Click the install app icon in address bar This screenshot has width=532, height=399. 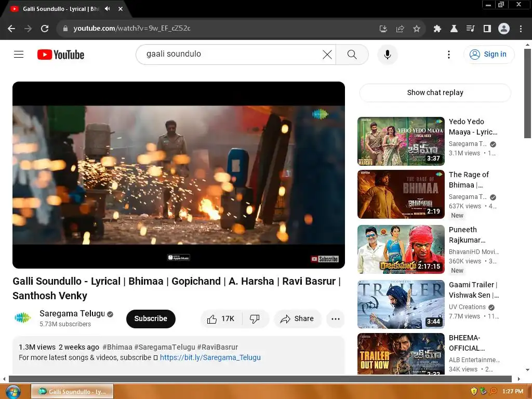383,29
